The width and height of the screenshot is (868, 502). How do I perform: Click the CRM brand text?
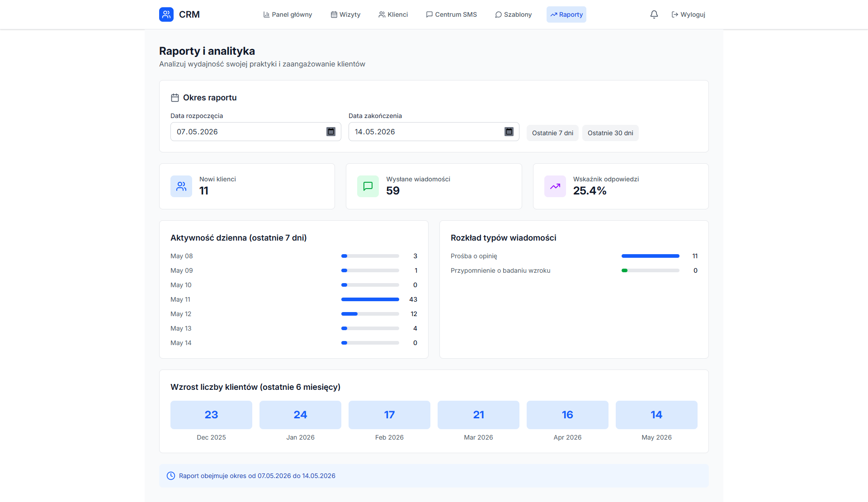(x=189, y=14)
